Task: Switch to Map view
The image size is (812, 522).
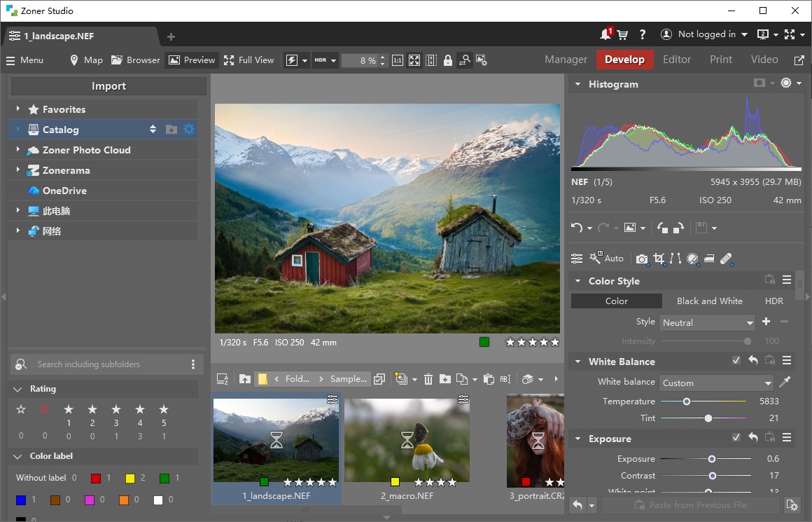Action: tap(87, 60)
